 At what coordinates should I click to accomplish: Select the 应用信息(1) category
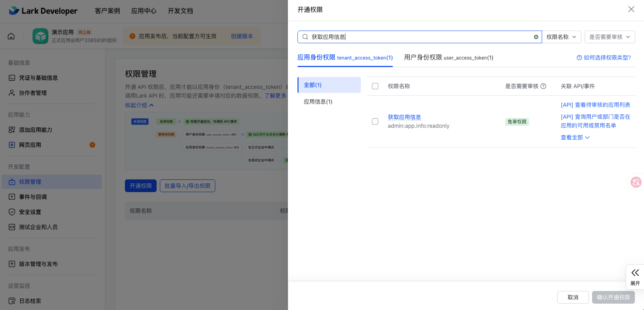click(318, 102)
